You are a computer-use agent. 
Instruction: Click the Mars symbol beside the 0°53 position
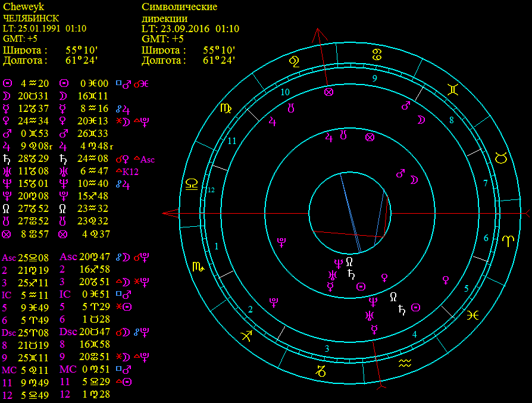pos(7,133)
